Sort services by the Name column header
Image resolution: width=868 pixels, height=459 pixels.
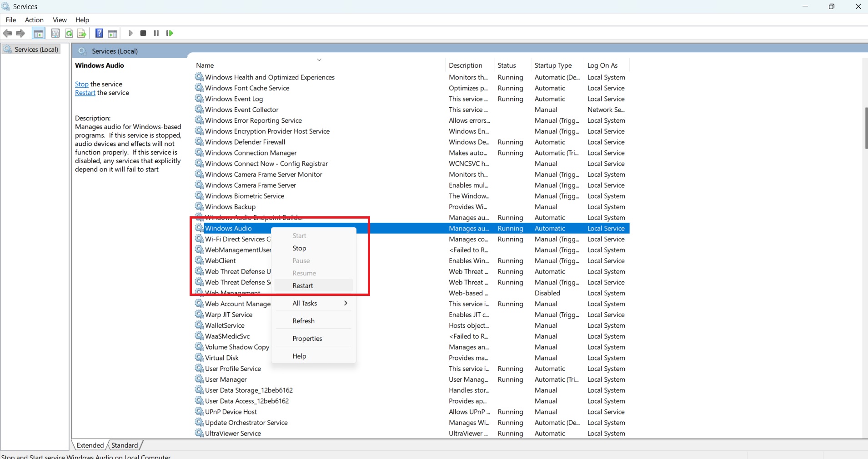coord(205,65)
